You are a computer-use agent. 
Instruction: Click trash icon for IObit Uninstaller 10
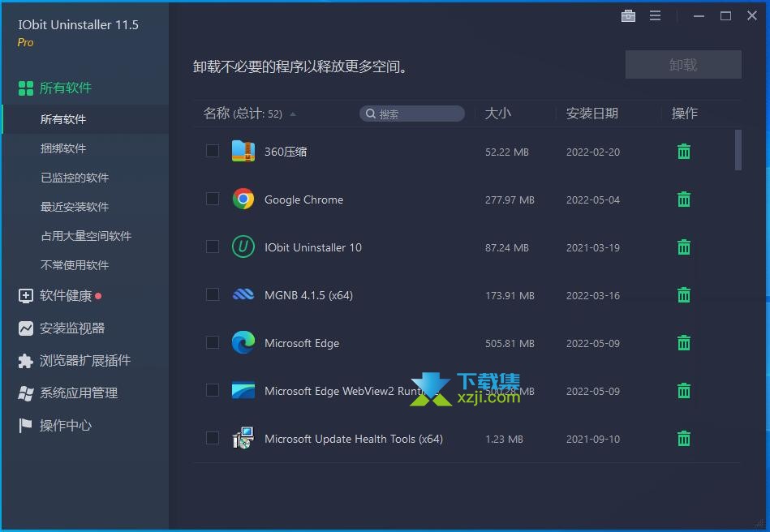click(x=683, y=247)
